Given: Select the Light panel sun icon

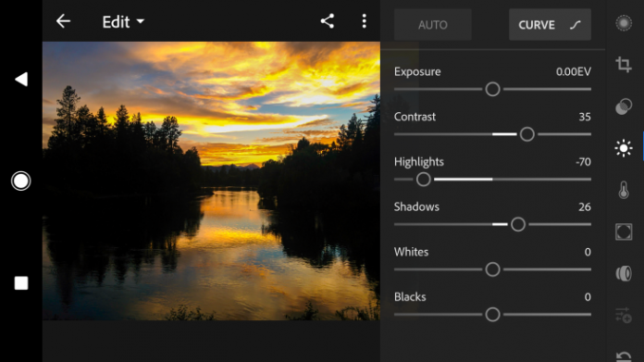Looking at the screenshot, I should 624,148.
